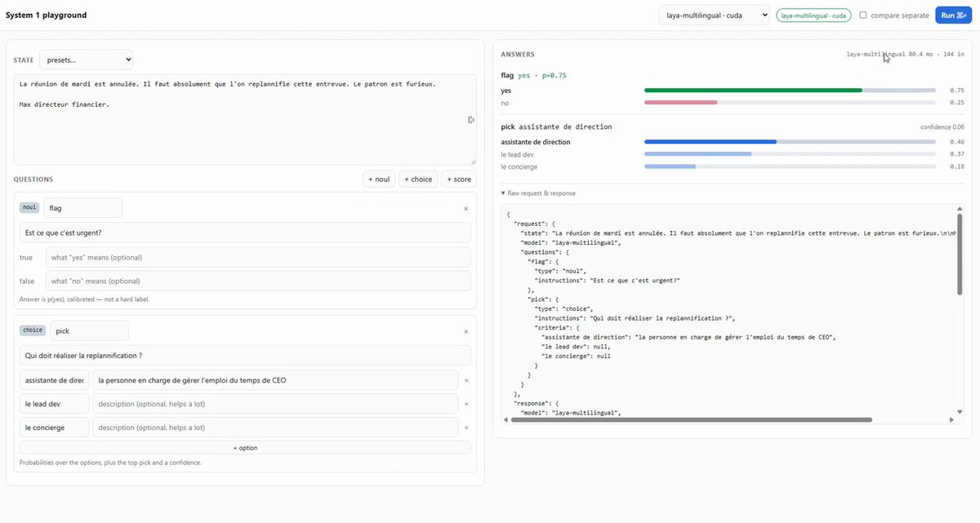Click the "confidence 0.06" text

(x=942, y=127)
